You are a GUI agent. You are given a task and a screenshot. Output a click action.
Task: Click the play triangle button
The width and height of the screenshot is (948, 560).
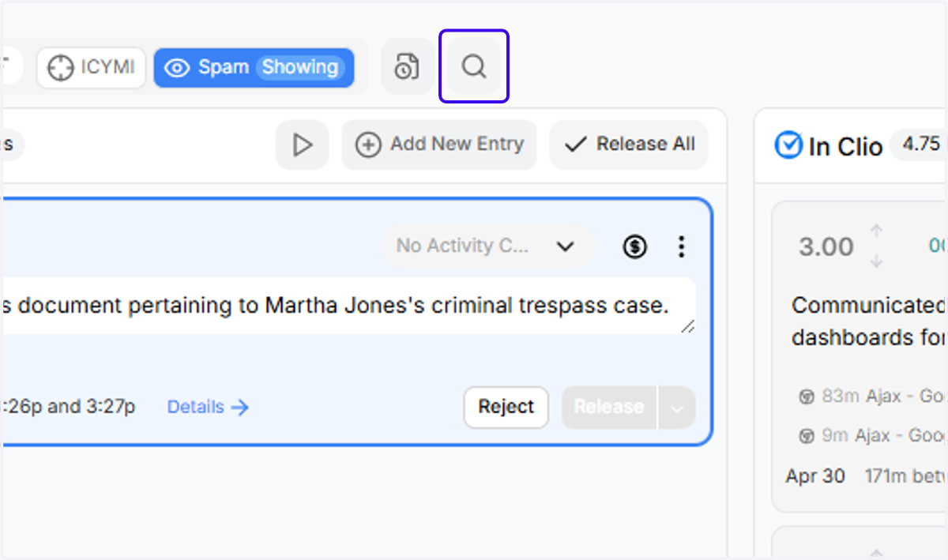(x=302, y=145)
